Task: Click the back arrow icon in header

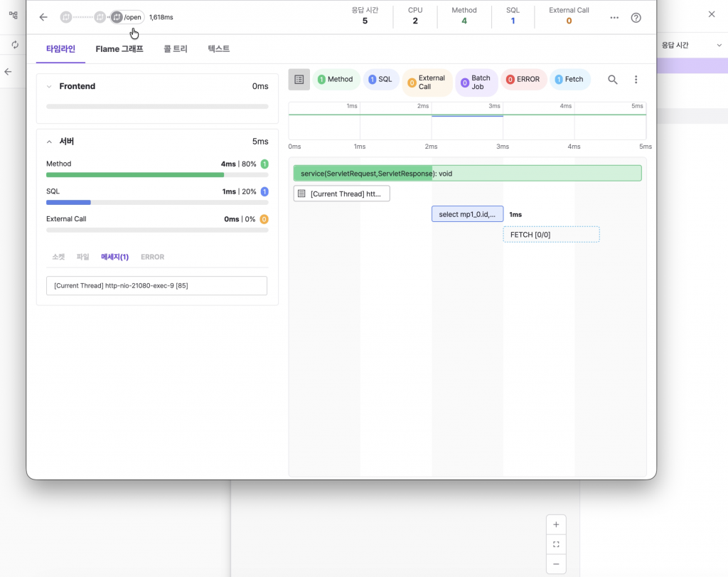Action: 43,17
